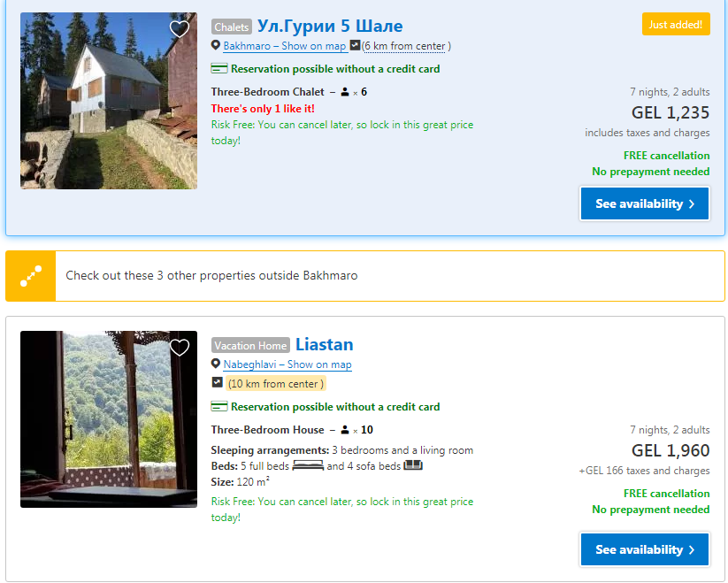The width and height of the screenshot is (728, 583).
Task: Open the Bakhmaro – Show on map link
Action: click(285, 46)
